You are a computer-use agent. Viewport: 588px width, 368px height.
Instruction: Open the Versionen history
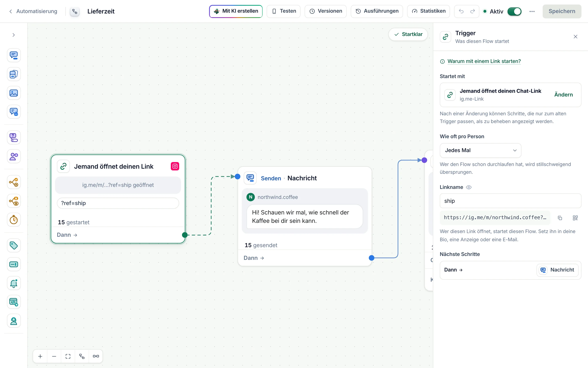pos(326,11)
